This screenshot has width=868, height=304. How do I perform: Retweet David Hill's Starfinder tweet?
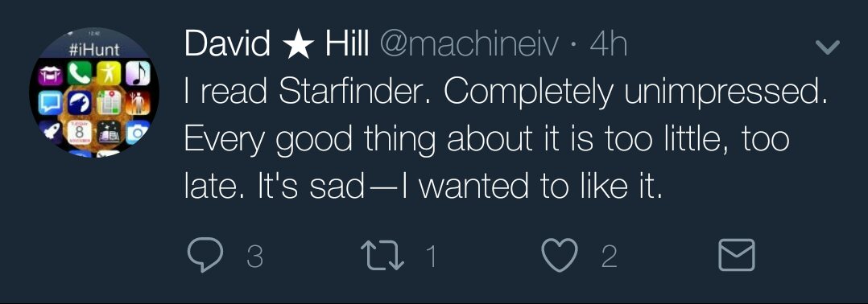(x=381, y=256)
